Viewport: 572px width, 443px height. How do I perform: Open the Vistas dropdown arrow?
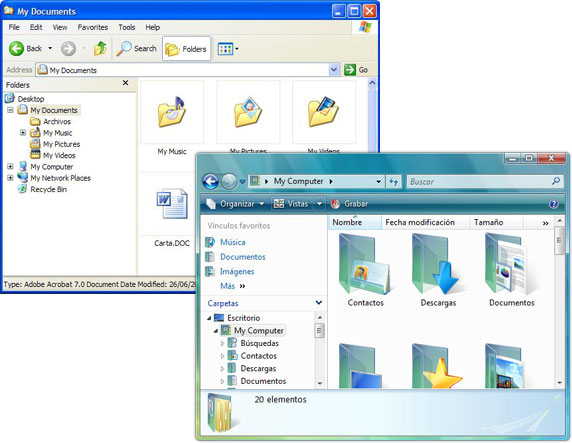click(x=319, y=204)
